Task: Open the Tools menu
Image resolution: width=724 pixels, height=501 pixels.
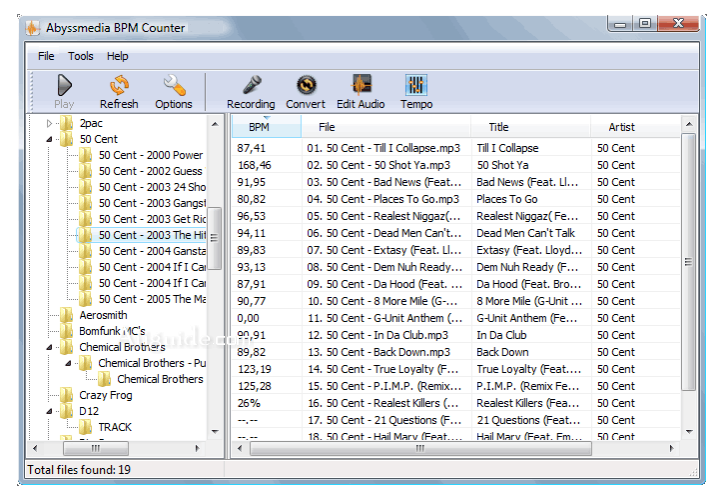Action: coord(81,56)
